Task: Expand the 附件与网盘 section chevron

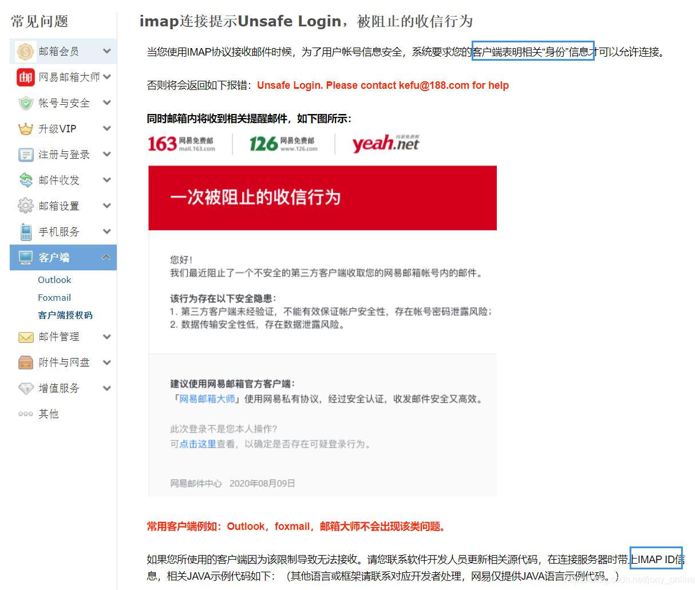Action: (x=106, y=363)
